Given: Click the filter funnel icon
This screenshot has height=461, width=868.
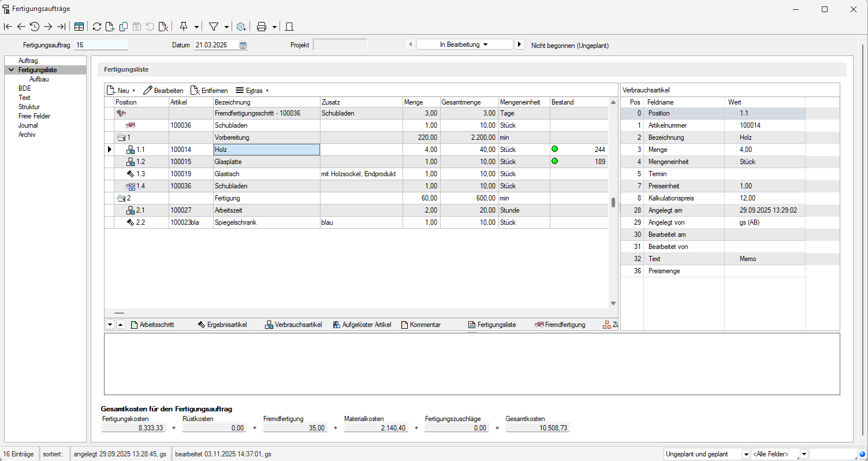Looking at the screenshot, I should tap(213, 27).
